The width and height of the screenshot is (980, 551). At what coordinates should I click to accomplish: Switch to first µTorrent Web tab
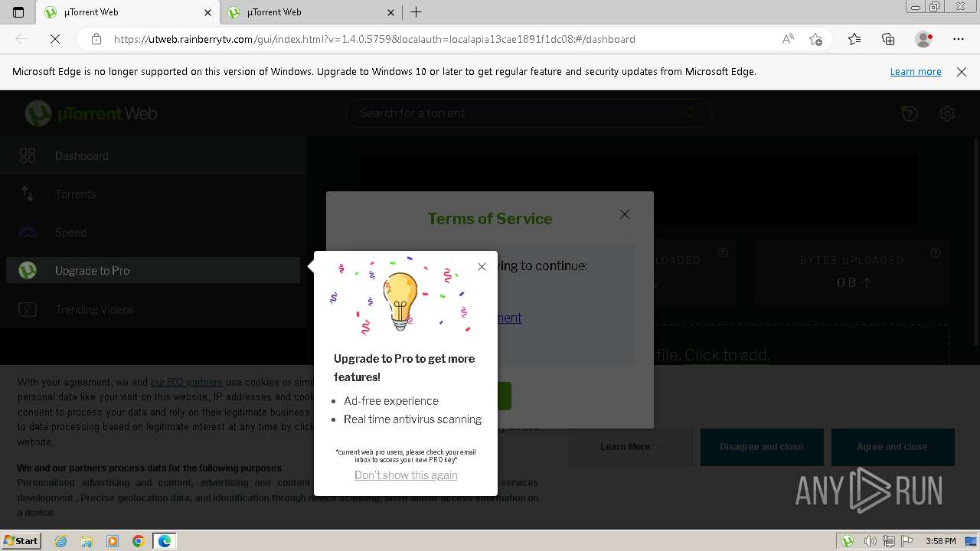point(128,12)
